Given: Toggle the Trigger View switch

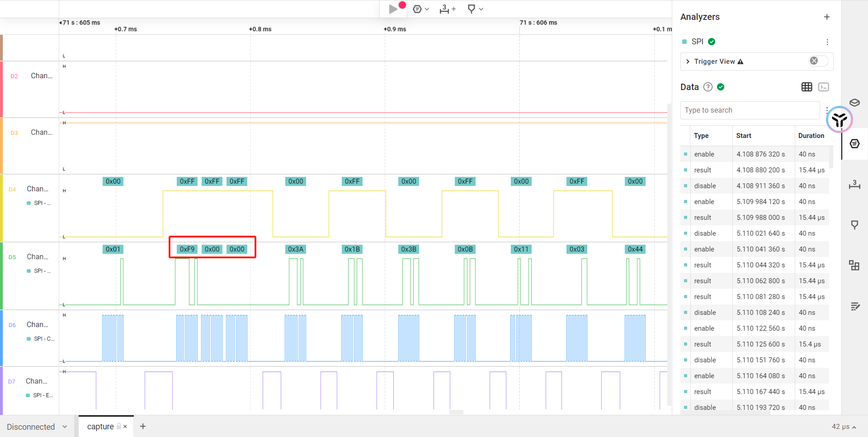Looking at the screenshot, I should 818,61.
